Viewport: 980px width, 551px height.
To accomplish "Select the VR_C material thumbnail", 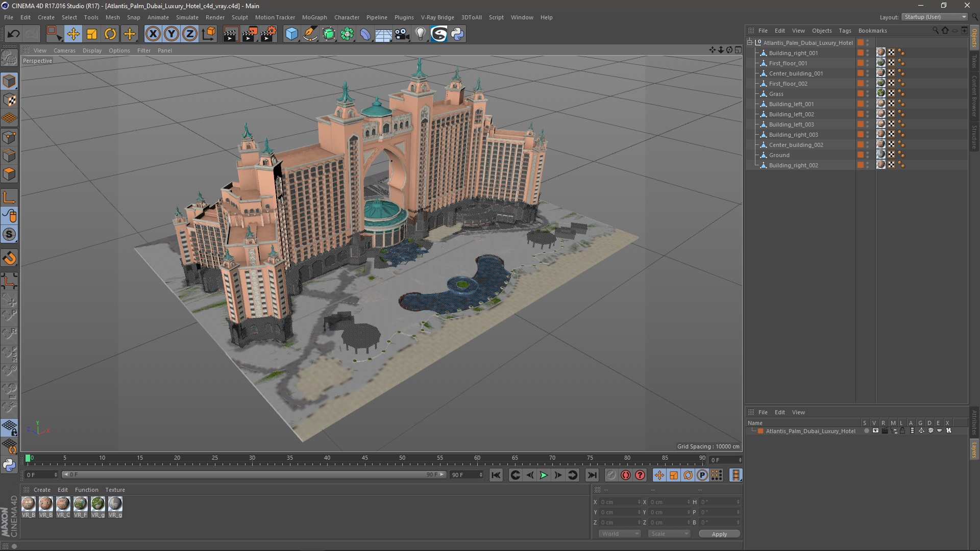I will 63,505.
